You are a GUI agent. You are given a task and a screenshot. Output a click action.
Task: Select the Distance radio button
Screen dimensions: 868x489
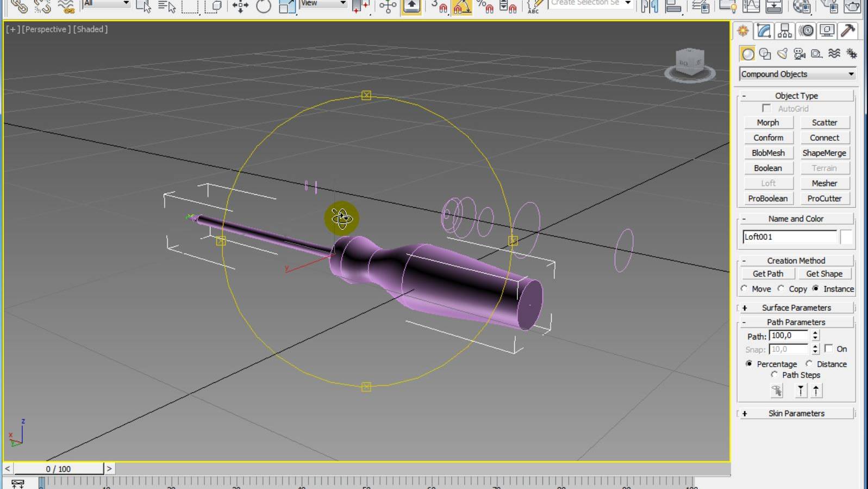coord(809,363)
